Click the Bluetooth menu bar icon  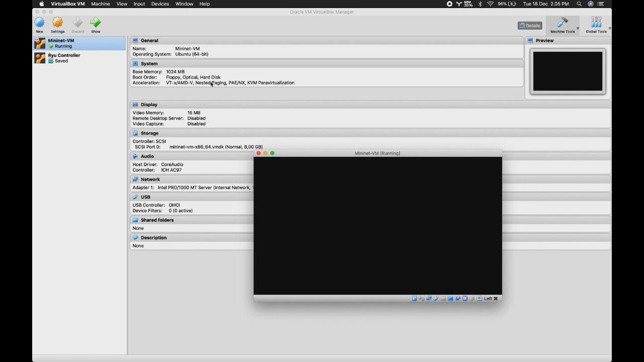pos(480,4)
